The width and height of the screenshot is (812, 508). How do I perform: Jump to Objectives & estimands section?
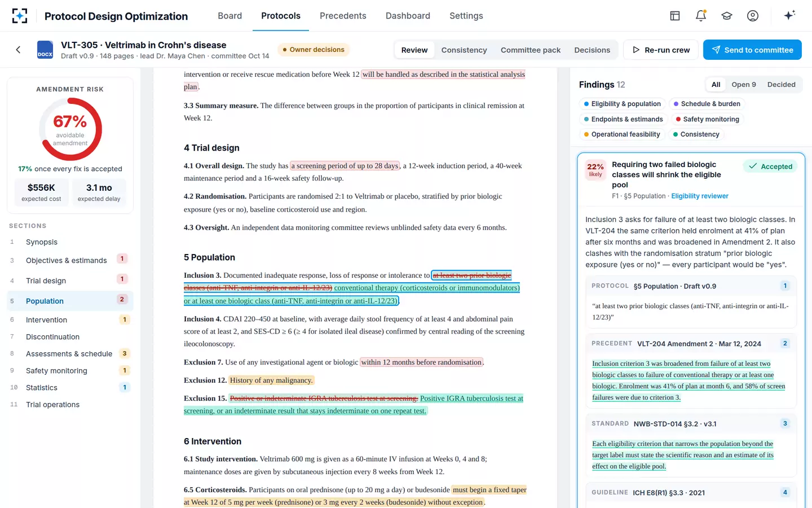click(x=70, y=260)
